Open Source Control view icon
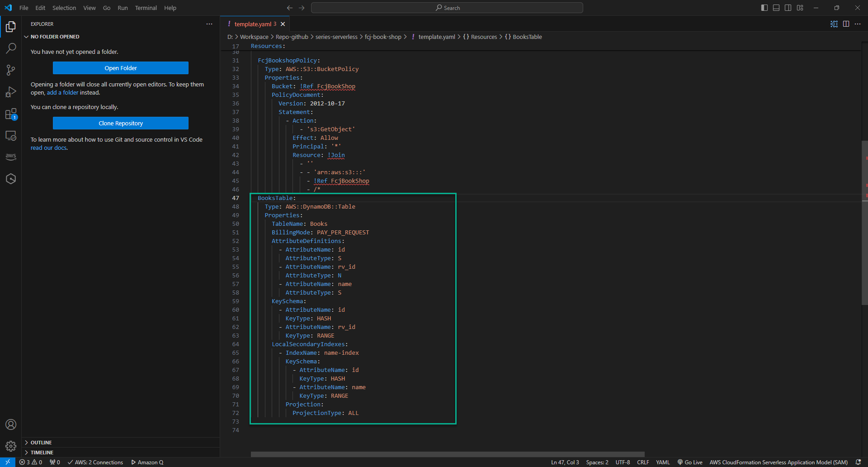The height and width of the screenshot is (467, 868). pos(11,70)
